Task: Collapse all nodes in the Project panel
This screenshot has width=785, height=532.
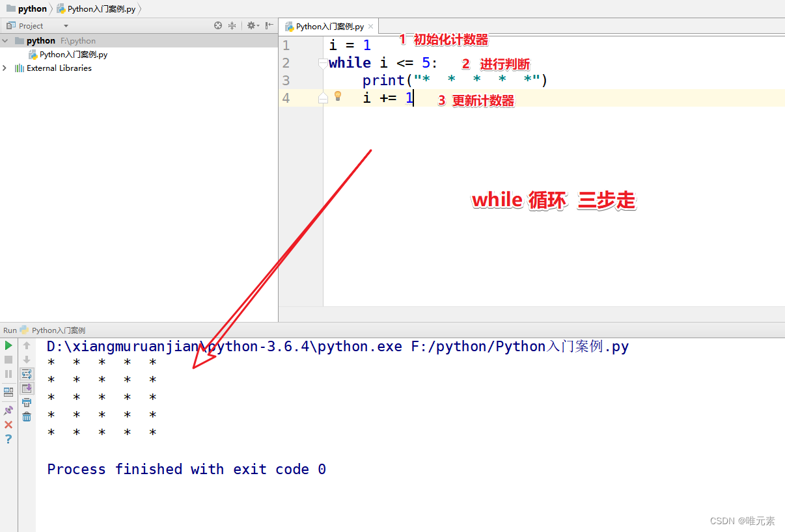Action: coord(231,25)
